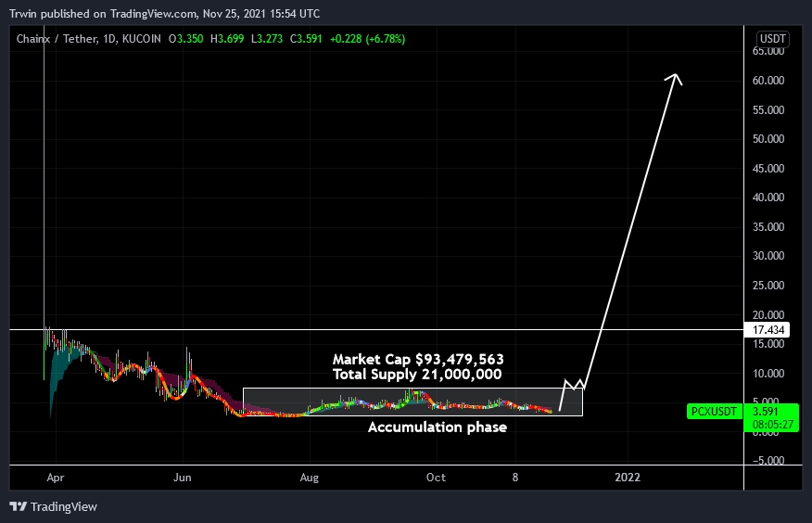Click the Market Cap $93,479,563 annotation
This screenshot has width=812, height=523.
pyautogui.click(x=418, y=359)
